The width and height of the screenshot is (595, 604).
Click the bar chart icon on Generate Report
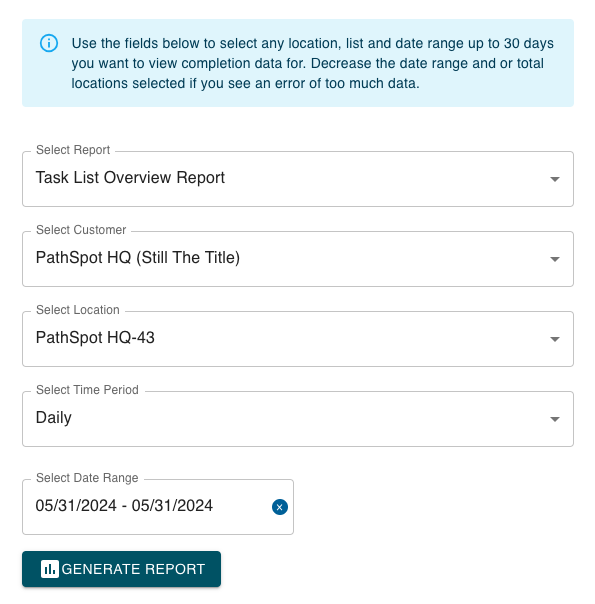(50, 569)
